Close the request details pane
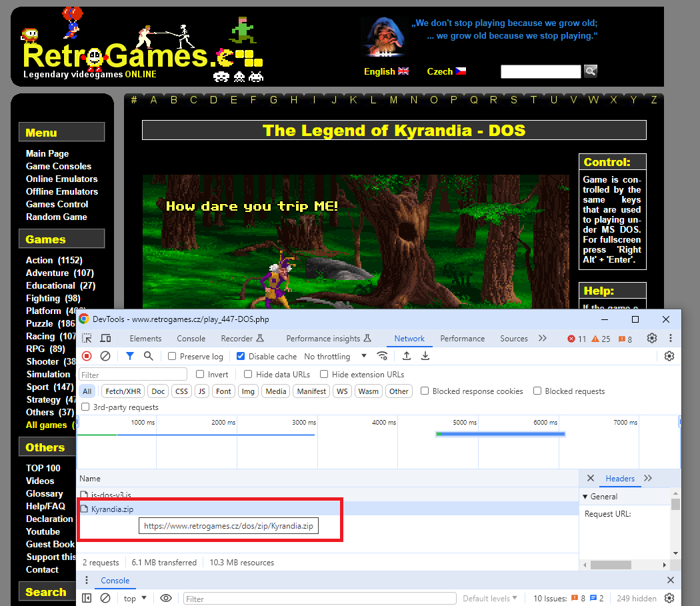Viewport: 700px width, 606px height. 590,478
